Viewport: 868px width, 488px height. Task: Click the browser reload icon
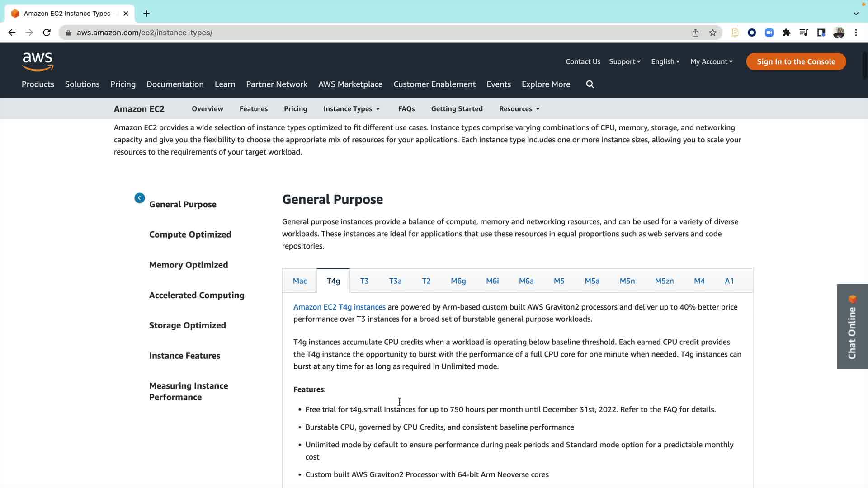click(47, 33)
